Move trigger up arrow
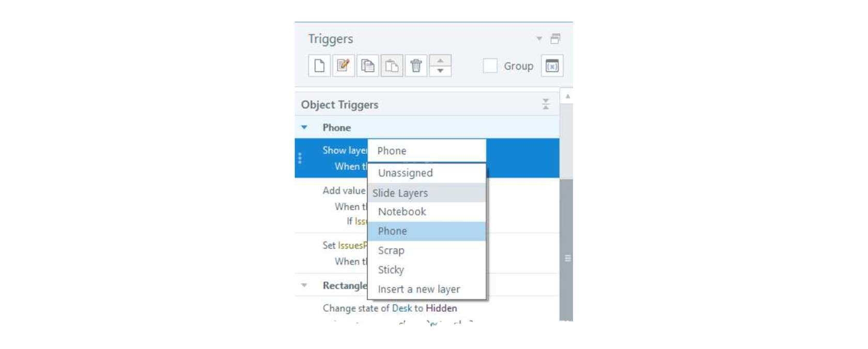 (x=440, y=60)
